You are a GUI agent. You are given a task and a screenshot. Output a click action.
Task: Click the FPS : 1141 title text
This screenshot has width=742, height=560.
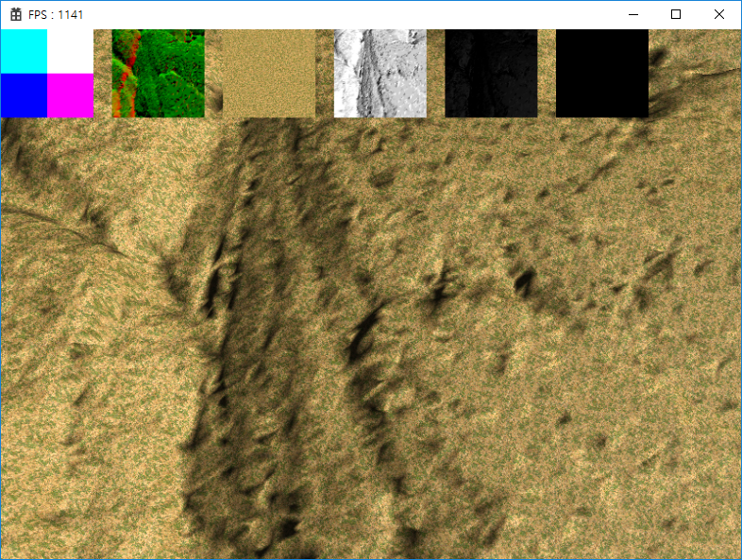pos(56,15)
